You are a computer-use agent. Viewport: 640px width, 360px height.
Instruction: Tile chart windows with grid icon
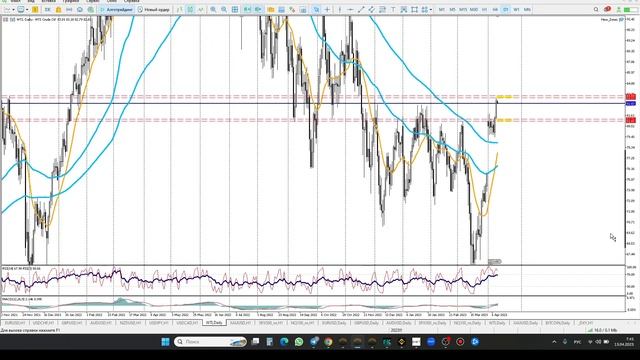pos(235,9)
